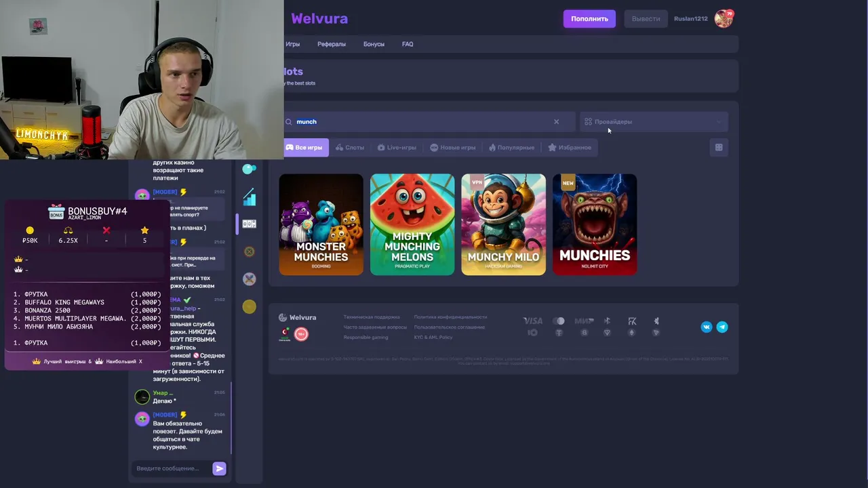Viewport: 868px width, 488px height.
Task: Click the VISA payment icon
Action: [x=533, y=321]
